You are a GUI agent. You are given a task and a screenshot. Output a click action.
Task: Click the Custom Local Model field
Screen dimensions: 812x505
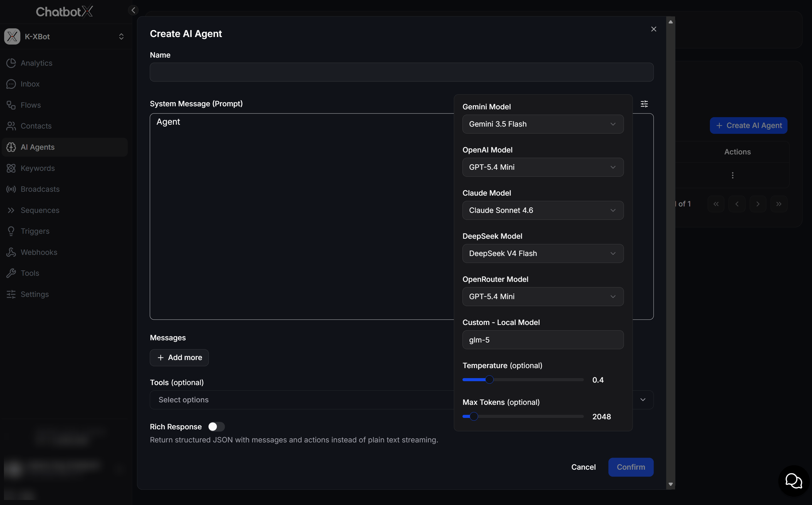543,340
